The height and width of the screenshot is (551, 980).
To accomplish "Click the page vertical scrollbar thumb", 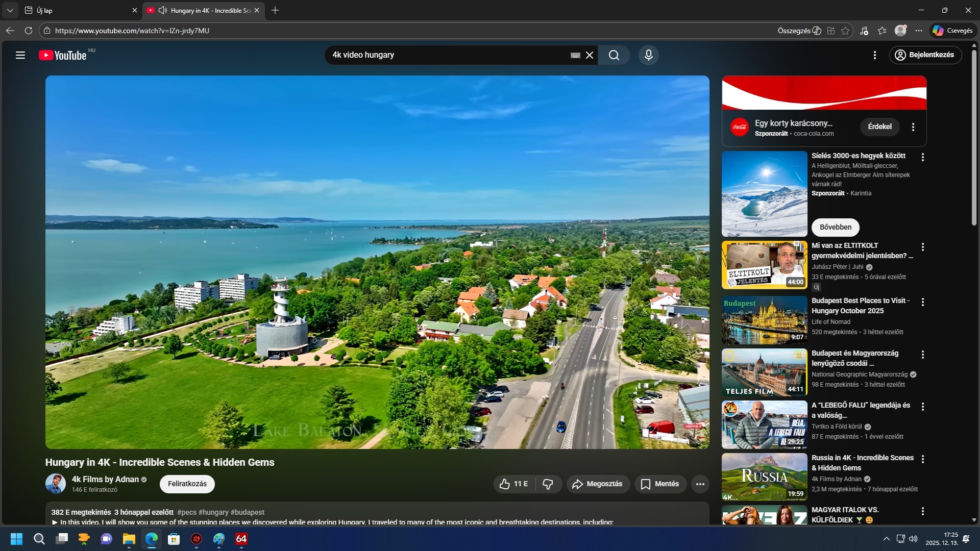I will pos(973,138).
